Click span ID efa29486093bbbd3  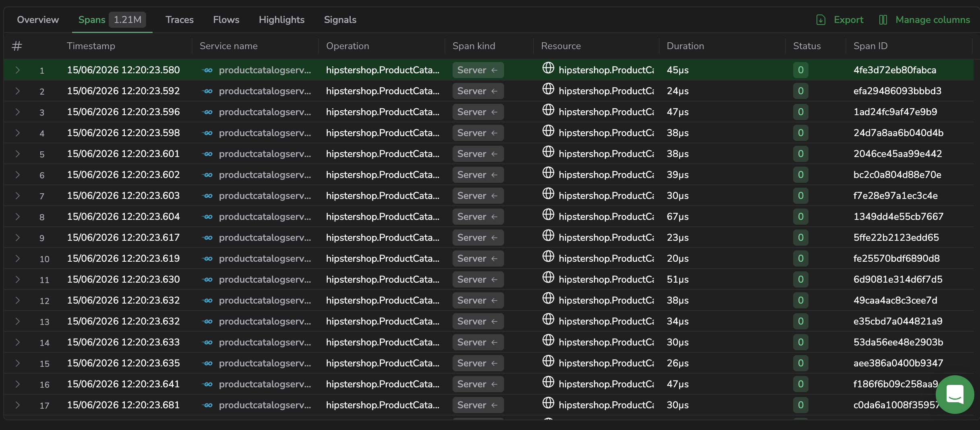pyautogui.click(x=897, y=91)
